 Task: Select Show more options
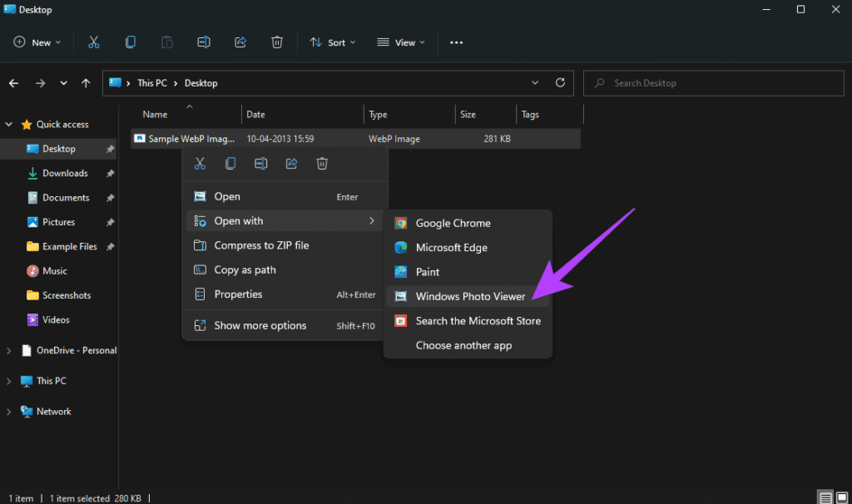click(285, 325)
